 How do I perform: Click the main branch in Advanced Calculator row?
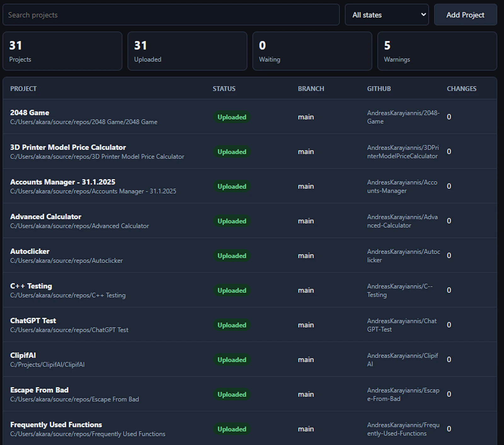306,221
